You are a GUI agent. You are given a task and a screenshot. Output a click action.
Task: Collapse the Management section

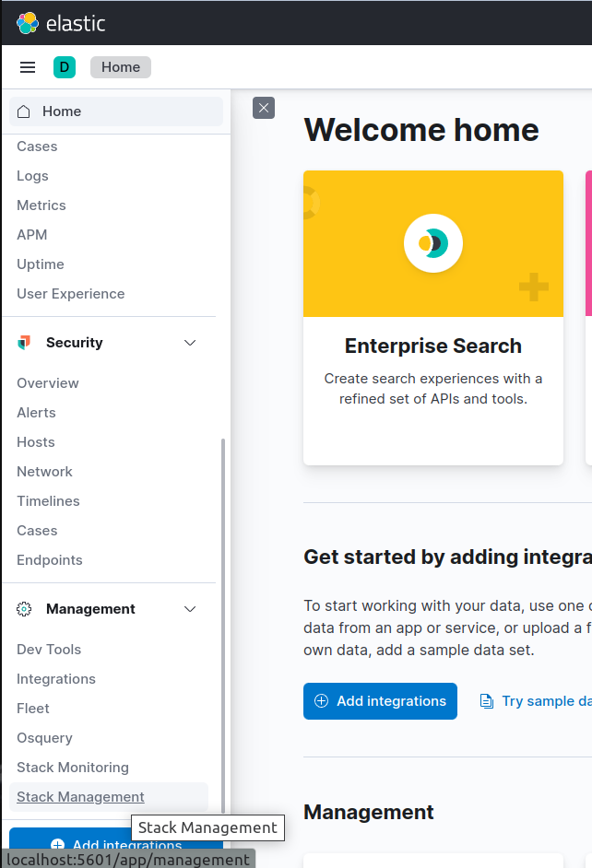tap(190, 608)
